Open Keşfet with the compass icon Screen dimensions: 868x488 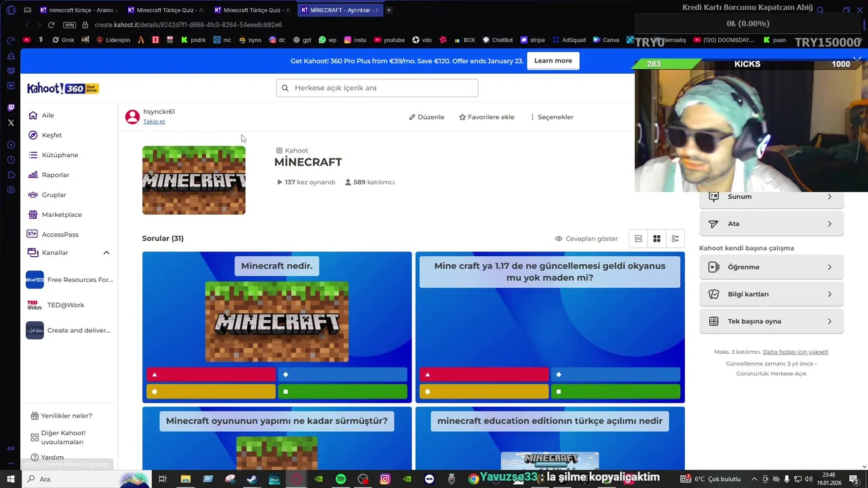45,135
